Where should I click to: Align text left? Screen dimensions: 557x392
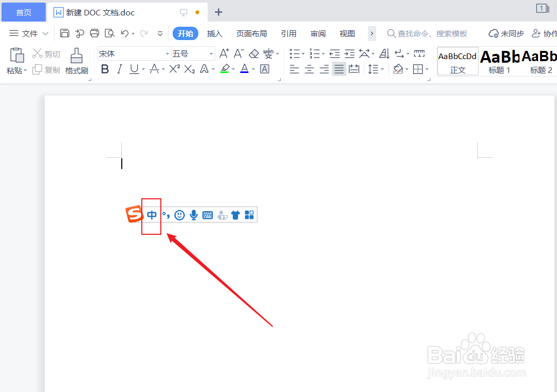click(x=294, y=69)
